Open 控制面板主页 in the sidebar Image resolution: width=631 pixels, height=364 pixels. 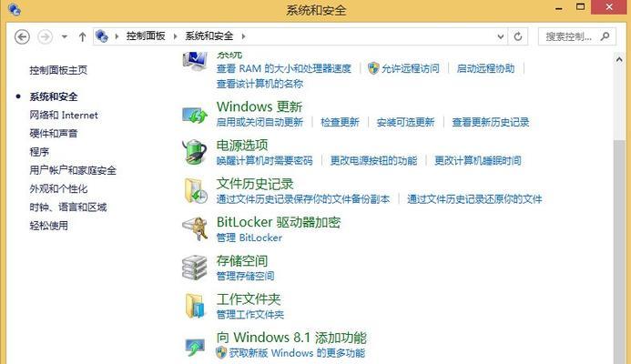pos(58,70)
